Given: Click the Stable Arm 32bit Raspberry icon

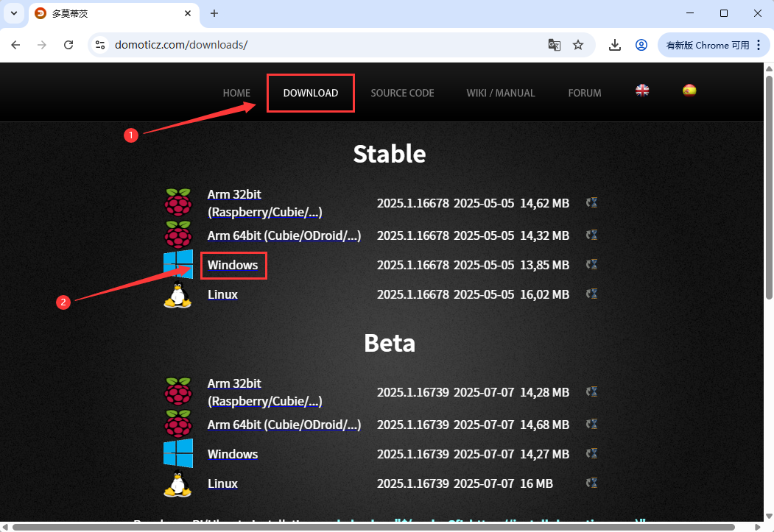Looking at the screenshot, I should (x=178, y=202).
